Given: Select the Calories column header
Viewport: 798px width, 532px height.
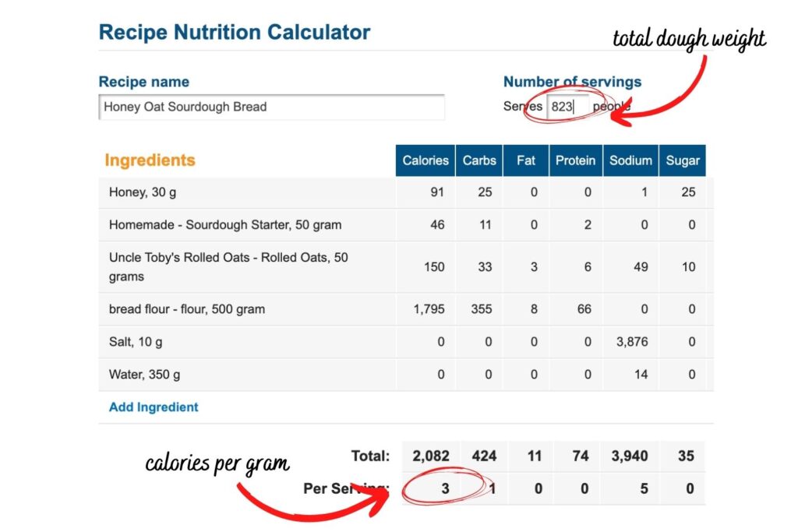Looking at the screenshot, I should (425, 160).
